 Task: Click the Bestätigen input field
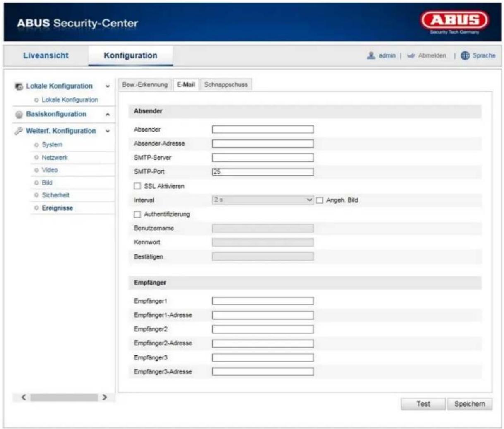(x=263, y=256)
